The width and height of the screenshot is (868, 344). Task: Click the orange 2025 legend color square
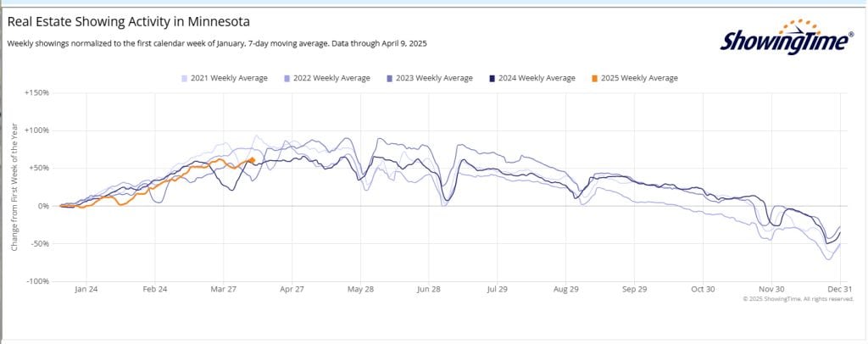[x=595, y=78]
